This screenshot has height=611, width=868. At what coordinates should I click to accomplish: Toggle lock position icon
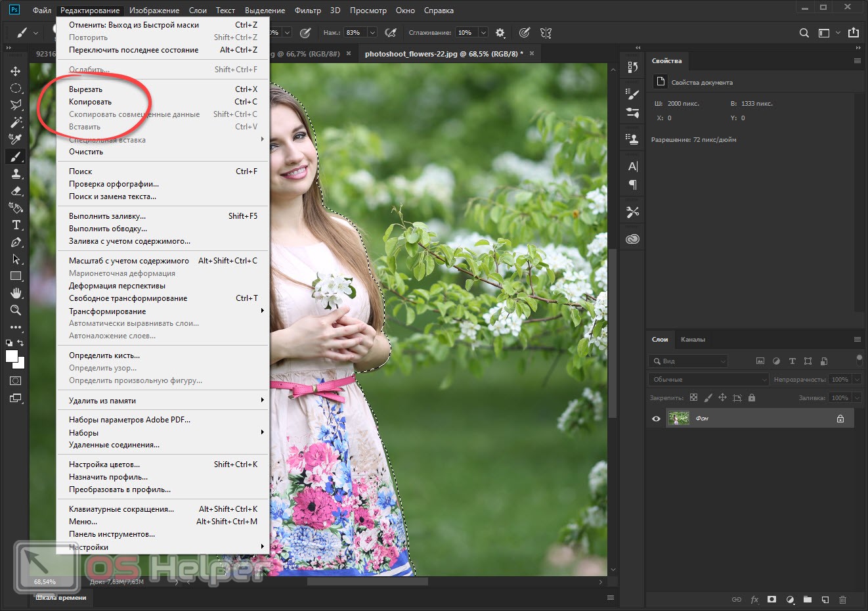[722, 397]
